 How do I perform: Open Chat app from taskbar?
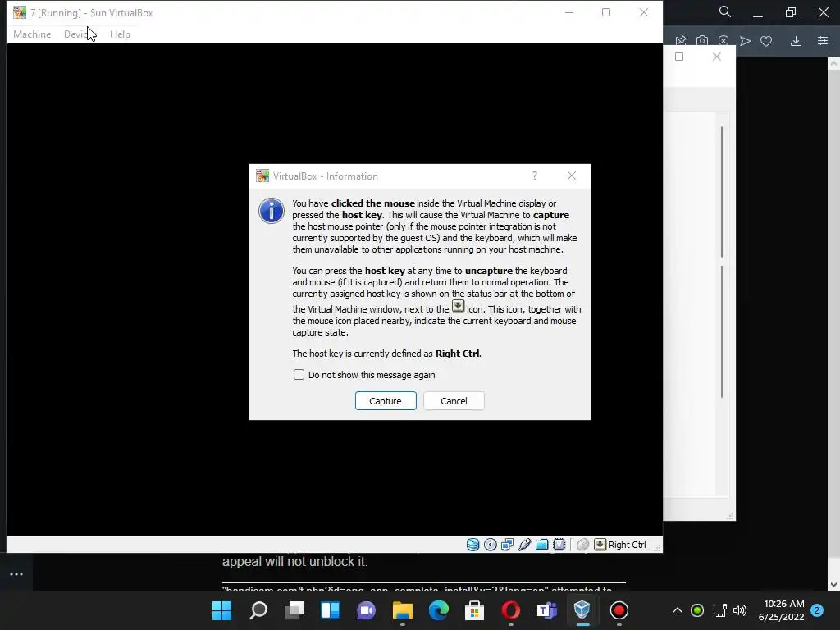(367, 610)
